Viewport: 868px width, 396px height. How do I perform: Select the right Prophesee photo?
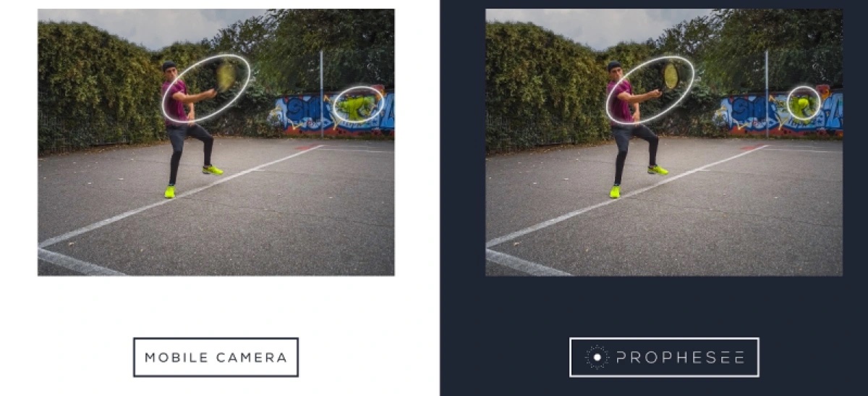coord(664,142)
